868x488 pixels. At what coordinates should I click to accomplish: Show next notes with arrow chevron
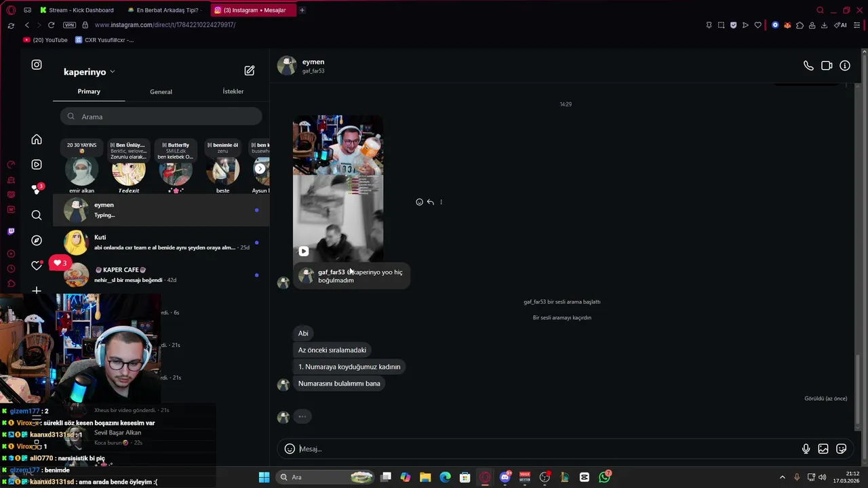(260, 168)
